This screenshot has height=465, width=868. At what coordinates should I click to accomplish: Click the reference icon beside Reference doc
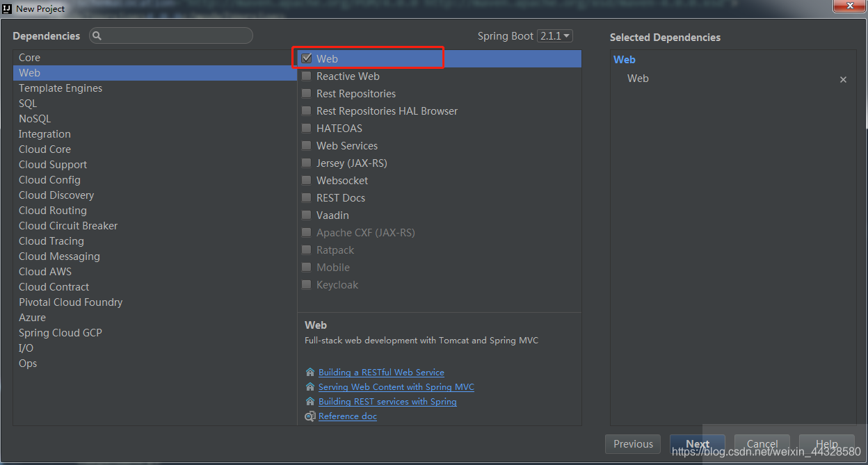(x=310, y=416)
